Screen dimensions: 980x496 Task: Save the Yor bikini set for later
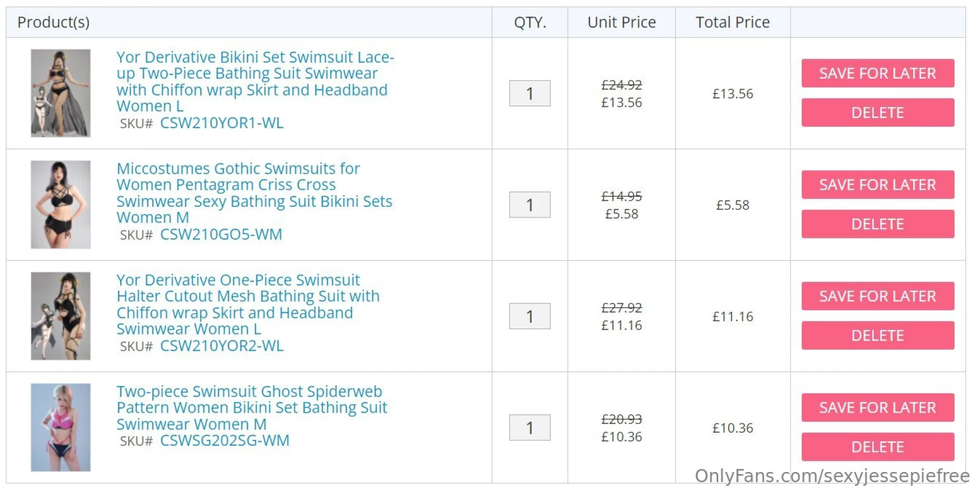point(877,73)
